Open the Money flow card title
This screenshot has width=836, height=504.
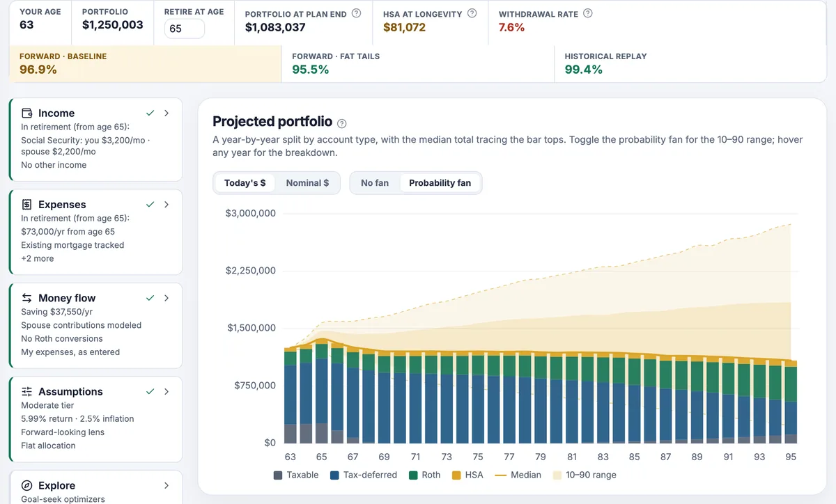[x=67, y=298]
